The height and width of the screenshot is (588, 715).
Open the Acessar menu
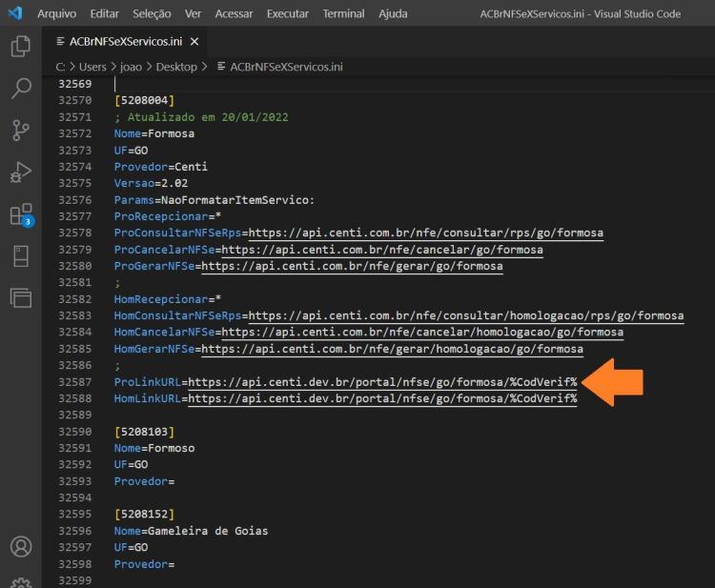(234, 14)
